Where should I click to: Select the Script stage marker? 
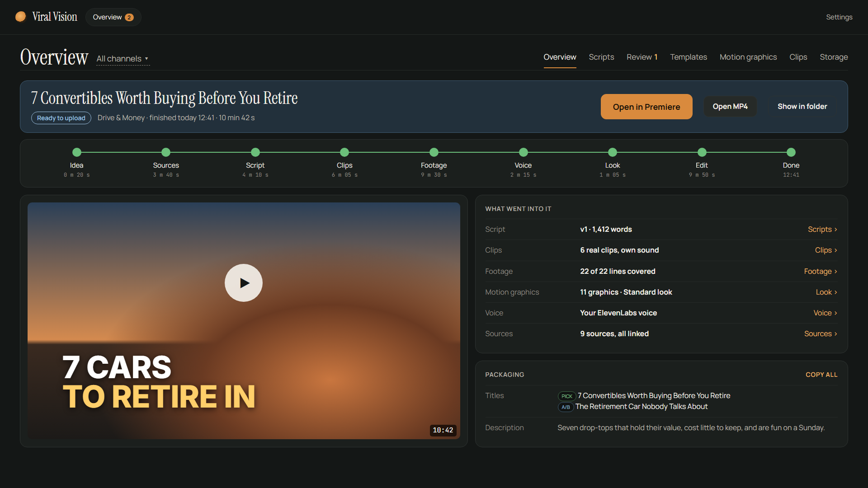[255, 152]
